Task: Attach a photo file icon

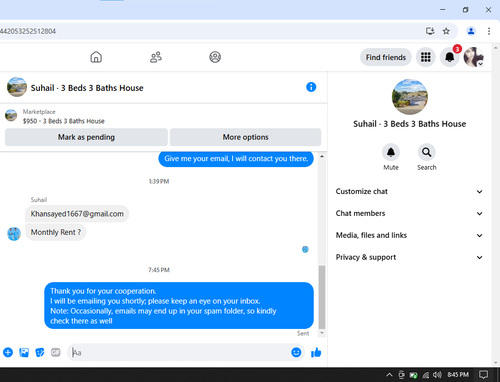Action: [x=24, y=352]
